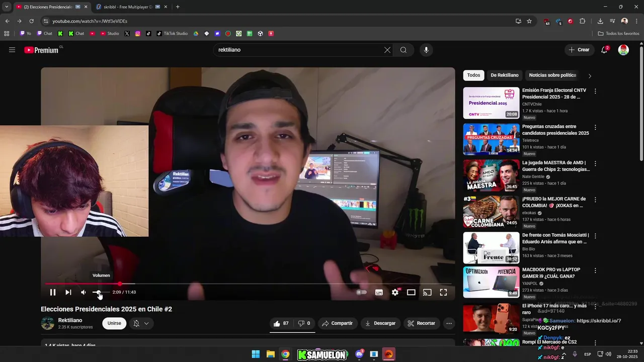Open options for Emisión Franja Electoral video
The image size is (644, 362).
(595, 92)
